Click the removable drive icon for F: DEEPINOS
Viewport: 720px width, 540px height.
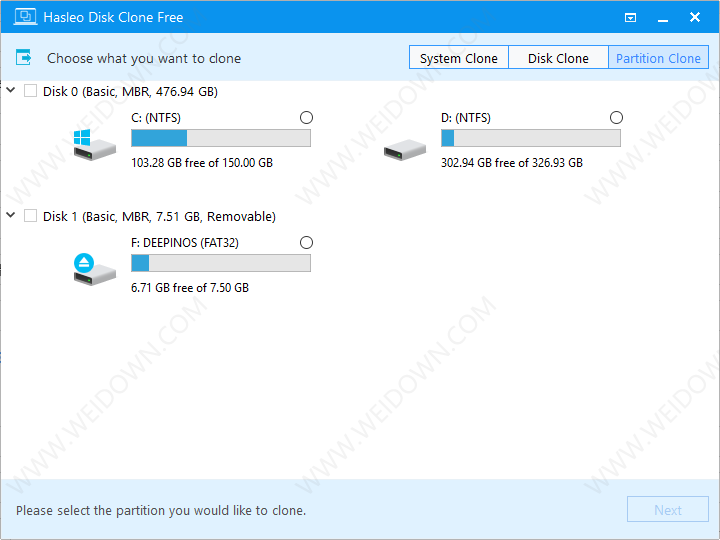pyautogui.click(x=94, y=270)
